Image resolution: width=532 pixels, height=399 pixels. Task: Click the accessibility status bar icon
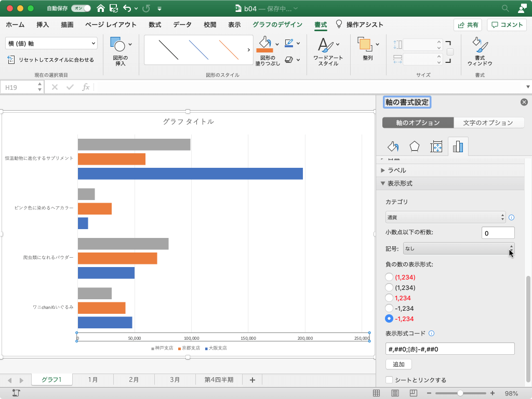(16, 393)
